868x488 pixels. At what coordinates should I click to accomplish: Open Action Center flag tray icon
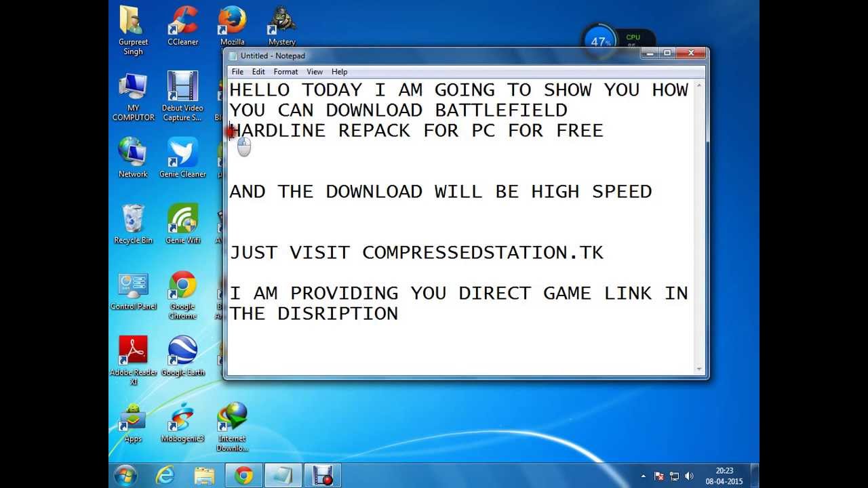pyautogui.click(x=658, y=476)
